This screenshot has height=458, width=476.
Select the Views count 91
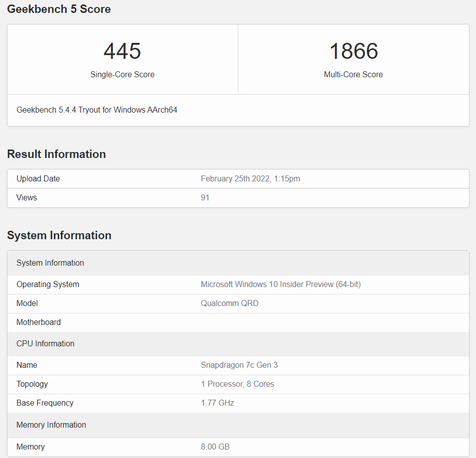pyautogui.click(x=205, y=197)
